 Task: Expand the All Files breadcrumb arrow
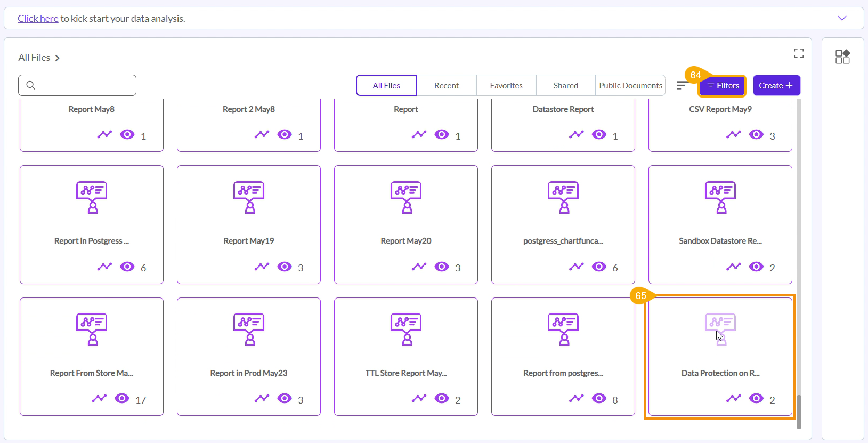click(x=58, y=58)
